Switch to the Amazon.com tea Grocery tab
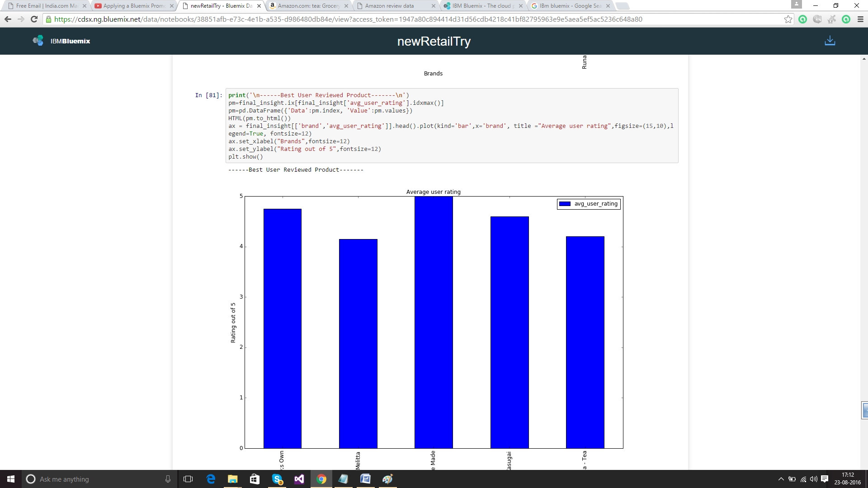The height and width of the screenshot is (488, 868). pyautogui.click(x=308, y=6)
